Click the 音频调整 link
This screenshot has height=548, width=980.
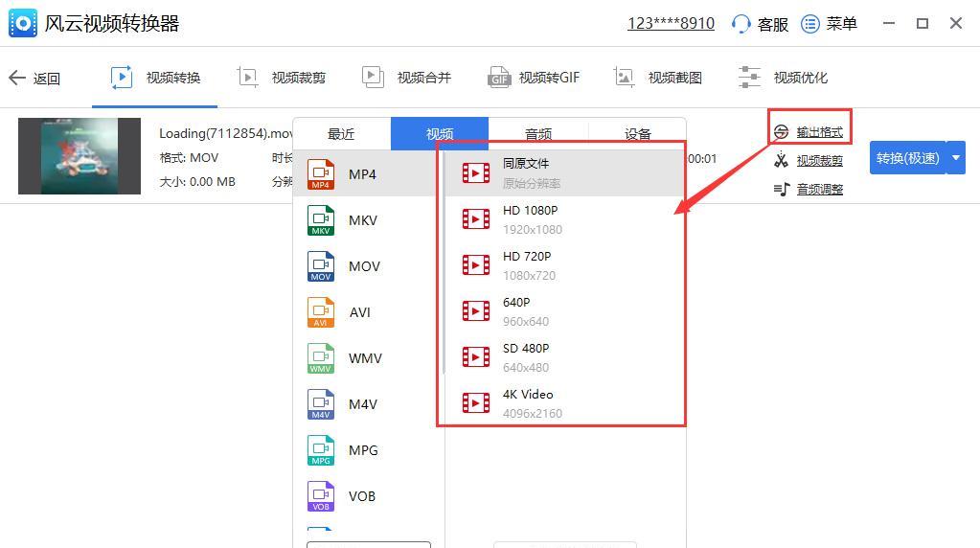click(x=819, y=190)
